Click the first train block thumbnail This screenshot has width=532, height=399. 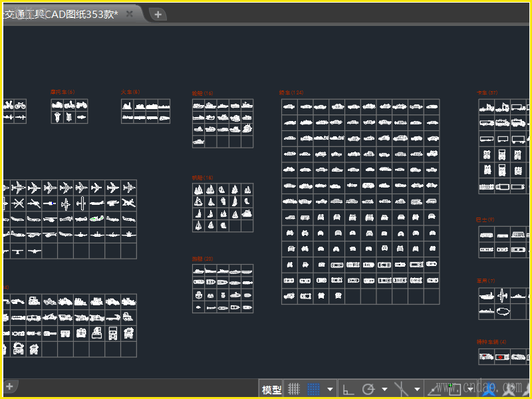pos(127,106)
